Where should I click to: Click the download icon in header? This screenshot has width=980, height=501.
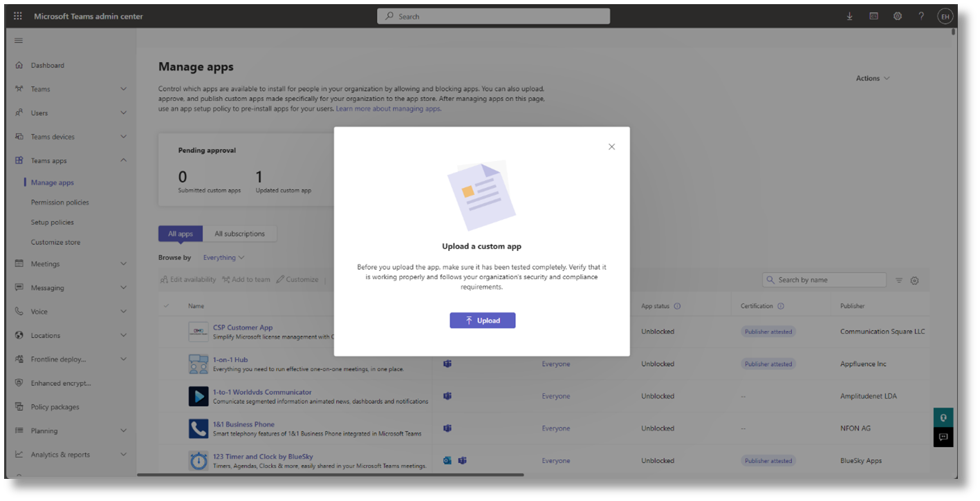[849, 17]
